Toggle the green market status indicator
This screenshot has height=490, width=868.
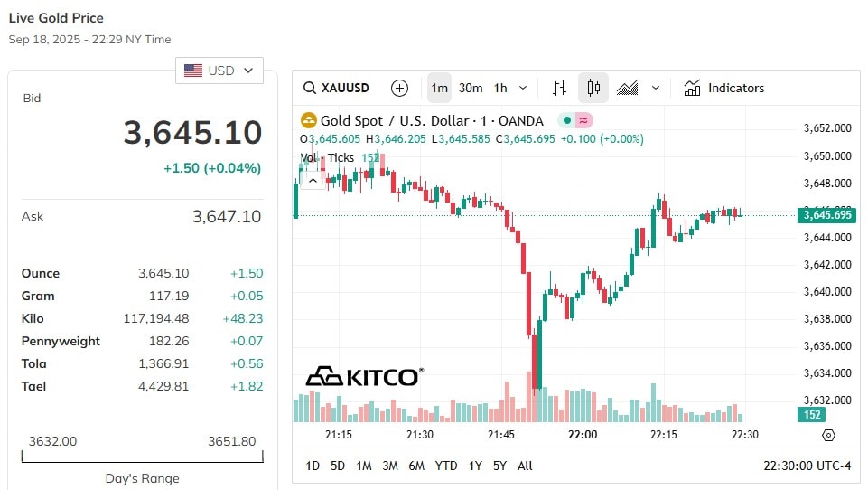[x=567, y=120]
